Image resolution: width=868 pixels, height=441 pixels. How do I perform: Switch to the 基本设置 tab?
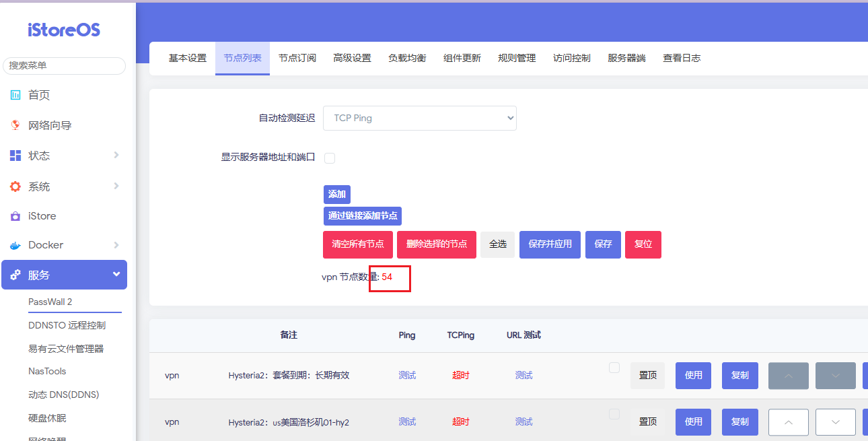click(188, 58)
